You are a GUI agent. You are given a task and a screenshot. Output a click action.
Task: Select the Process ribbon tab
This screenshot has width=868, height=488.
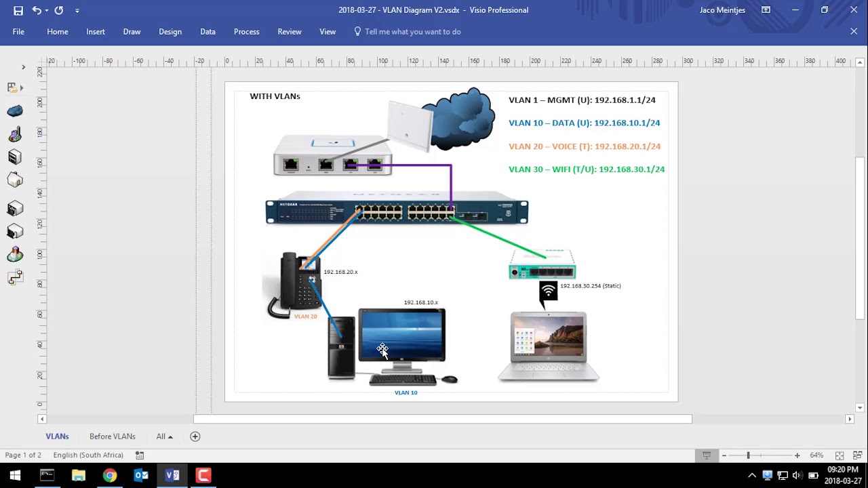tap(247, 32)
